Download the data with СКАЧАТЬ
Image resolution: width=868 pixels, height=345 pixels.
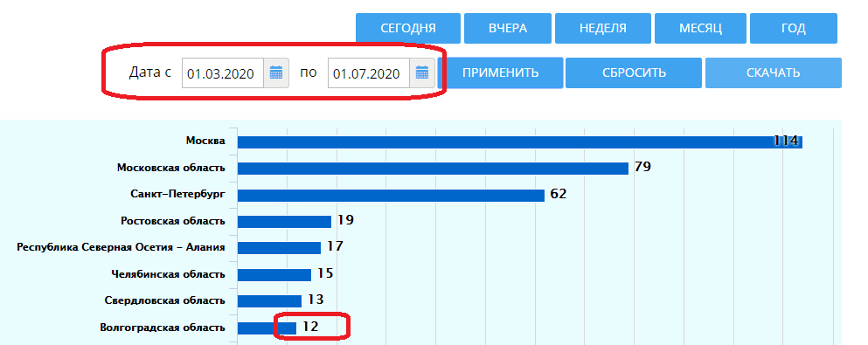(x=774, y=73)
